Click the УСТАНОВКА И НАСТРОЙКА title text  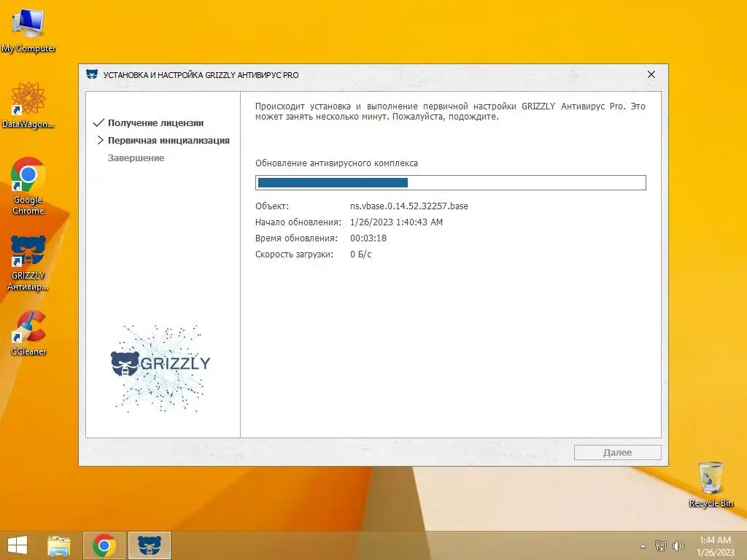(x=201, y=75)
